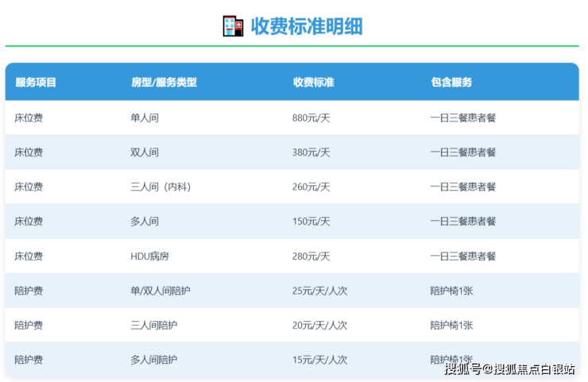
Task: Click 陪护椅1张 in the 三人间陪护 row
Action: tap(452, 325)
